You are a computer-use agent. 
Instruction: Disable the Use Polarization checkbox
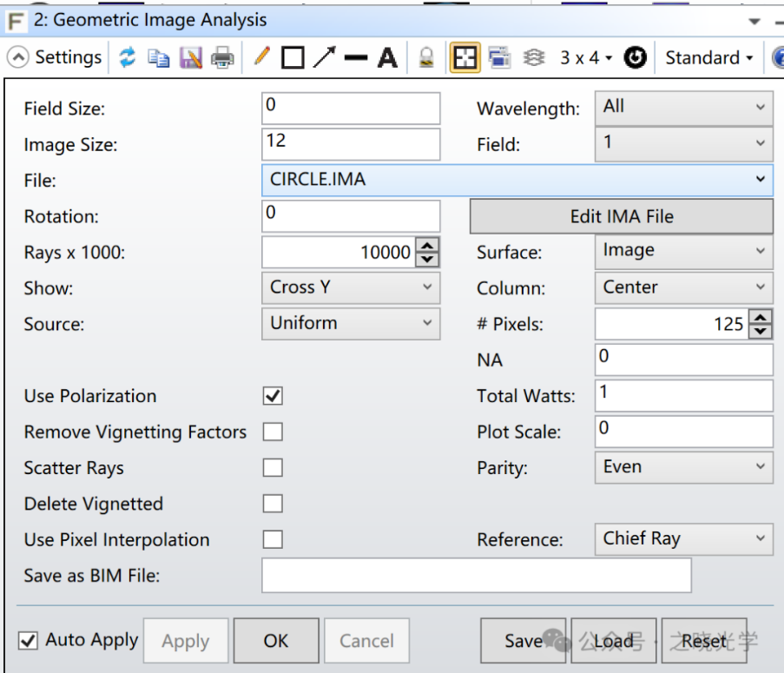pos(273,396)
